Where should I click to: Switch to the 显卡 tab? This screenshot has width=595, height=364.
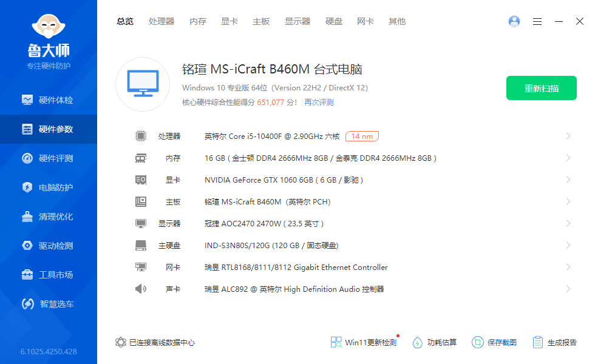click(x=229, y=22)
